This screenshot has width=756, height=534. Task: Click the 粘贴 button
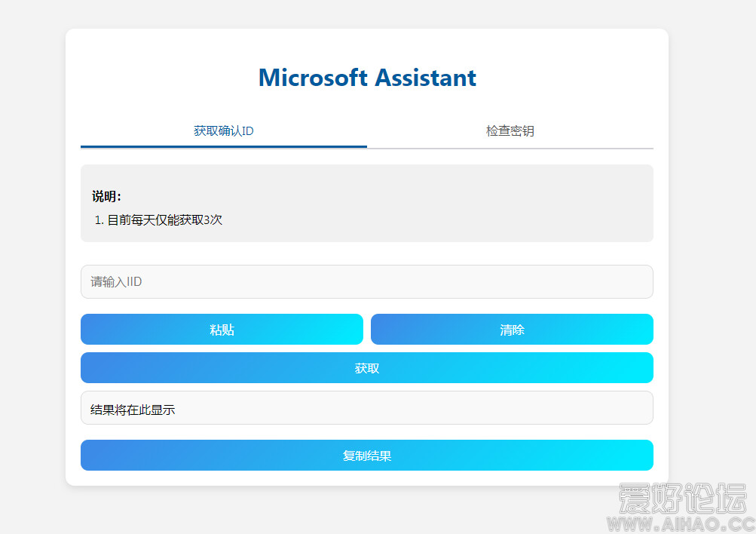click(x=222, y=330)
